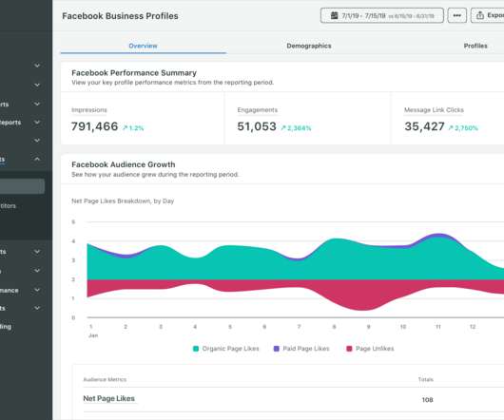Click the Impressions metric label

89,110
